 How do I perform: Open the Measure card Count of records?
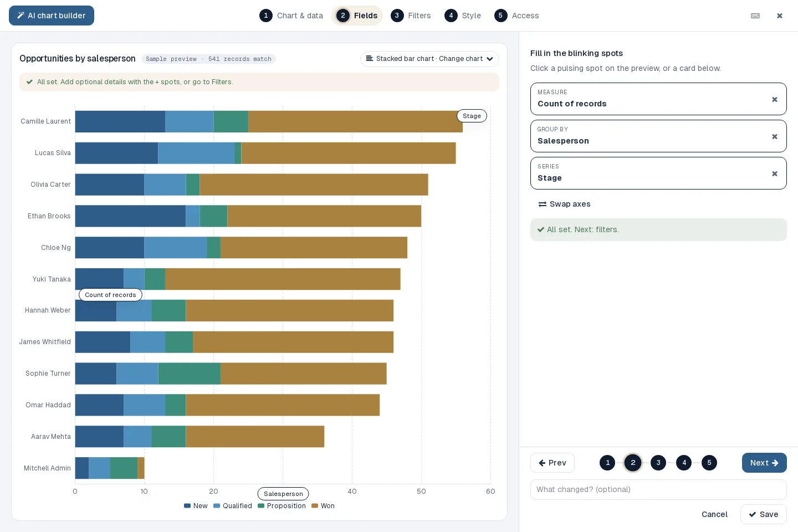658,99
